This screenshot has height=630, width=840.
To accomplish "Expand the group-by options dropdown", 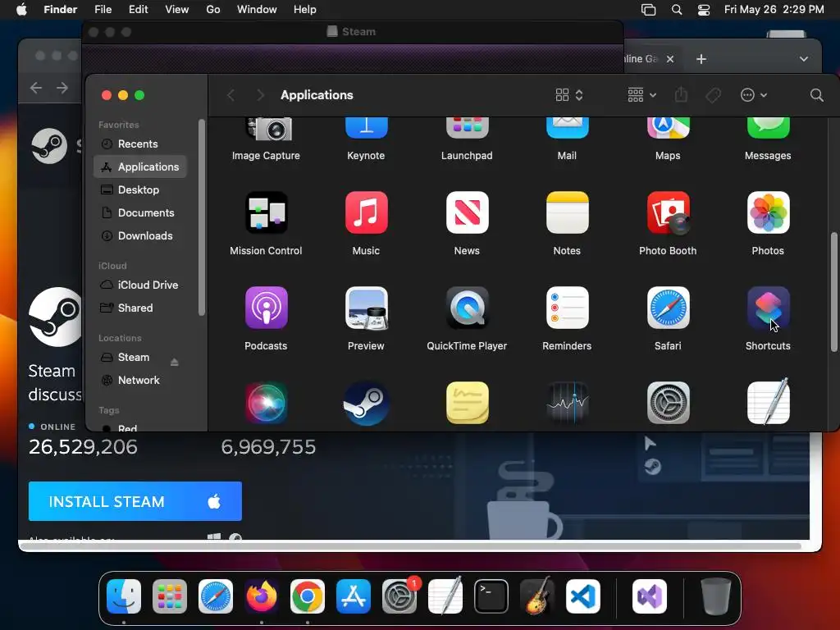I will pyautogui.click(x=641, y=95).
